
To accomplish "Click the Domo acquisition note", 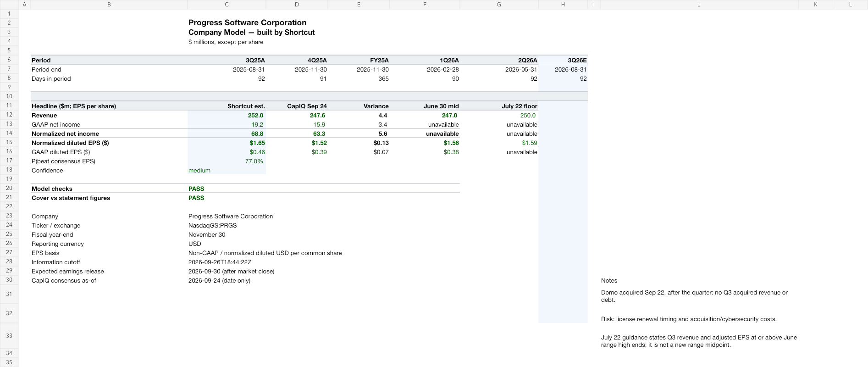I will pos(695,296).
